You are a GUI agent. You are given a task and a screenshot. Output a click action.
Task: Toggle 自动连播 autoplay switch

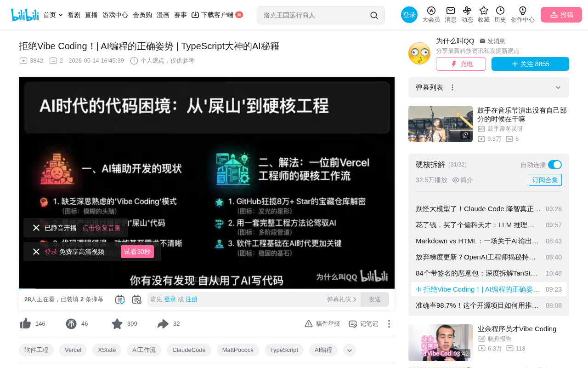555,165
